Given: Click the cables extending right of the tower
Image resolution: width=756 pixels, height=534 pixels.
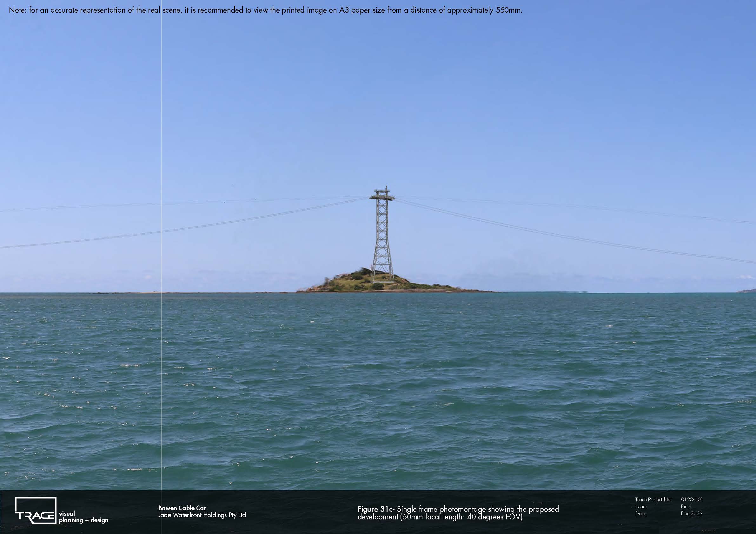Looking at the screenshot, I should click(x=575, y=230).
